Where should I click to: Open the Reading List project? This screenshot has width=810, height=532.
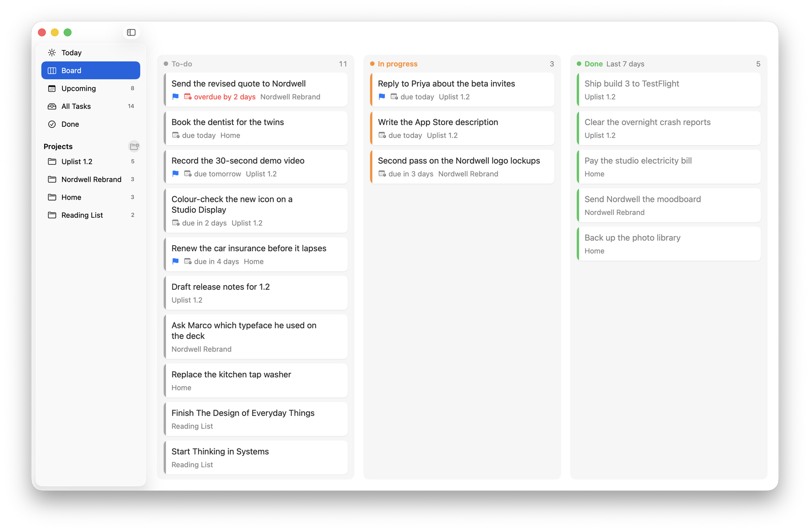(x=91, y=215)
